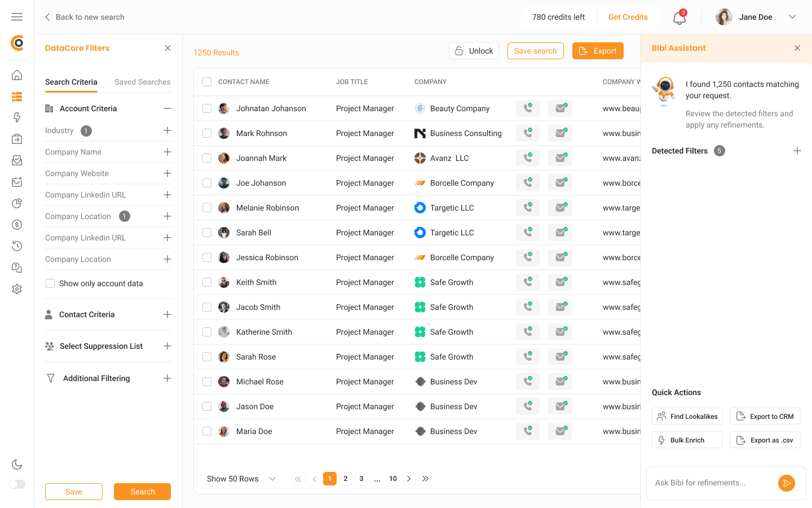
Task: Click Bulk Enrich quick action
Action: coord(687,440)
